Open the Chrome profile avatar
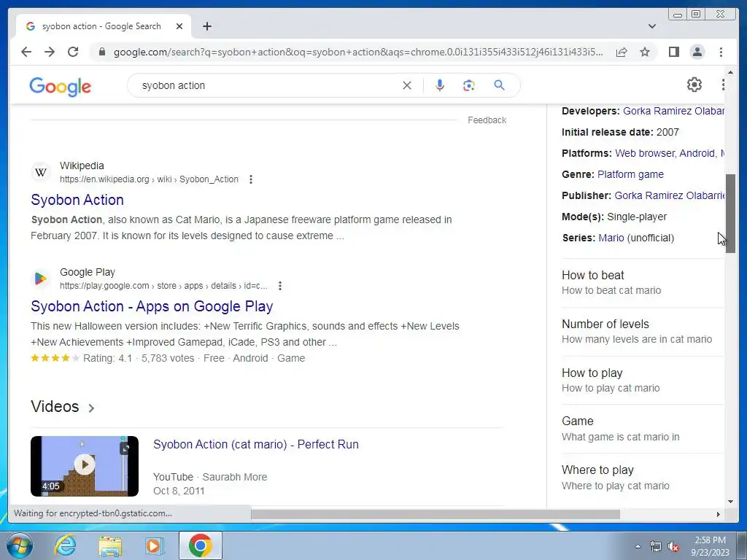The height and width of the screenshot is (560, 747). point(697,52)
